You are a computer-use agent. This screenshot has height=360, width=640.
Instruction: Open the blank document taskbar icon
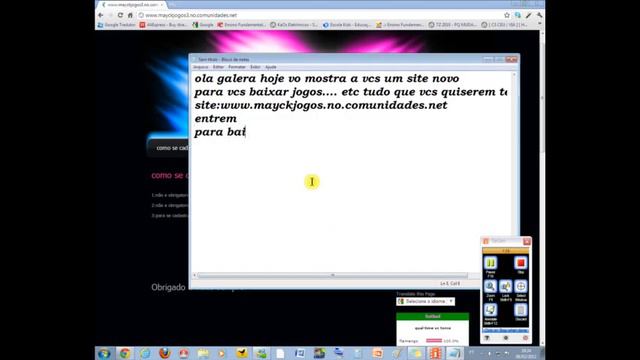click(280, 353)
